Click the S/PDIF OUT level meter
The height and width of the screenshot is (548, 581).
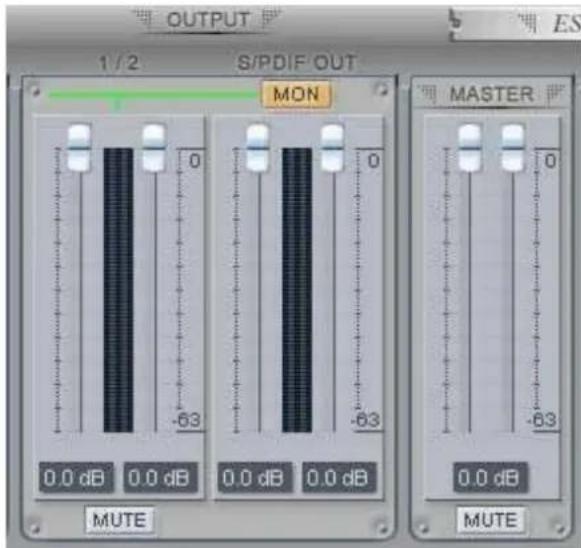pyautogui.click(x=297, y=290)
